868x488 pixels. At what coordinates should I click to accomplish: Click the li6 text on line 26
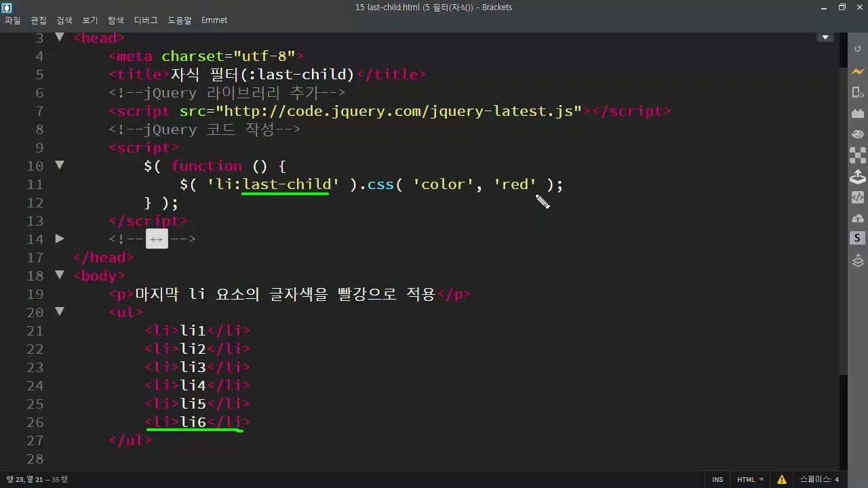tap(193, 422)
